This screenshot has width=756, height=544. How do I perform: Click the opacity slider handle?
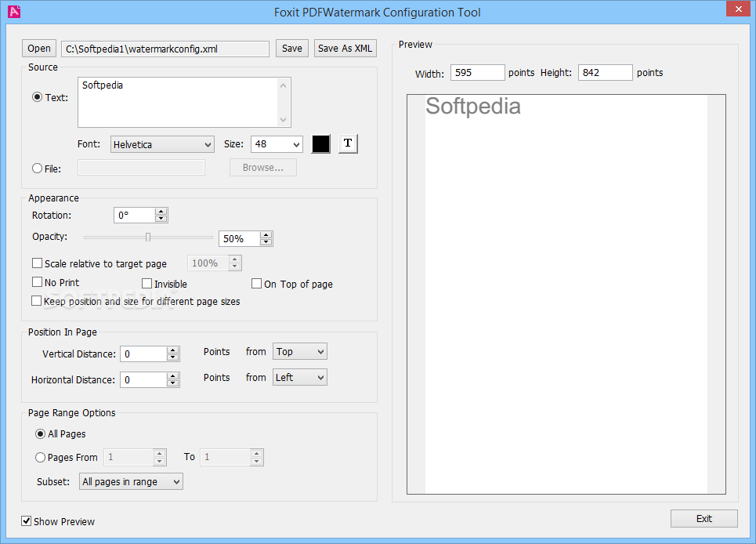tap(148, 238)
